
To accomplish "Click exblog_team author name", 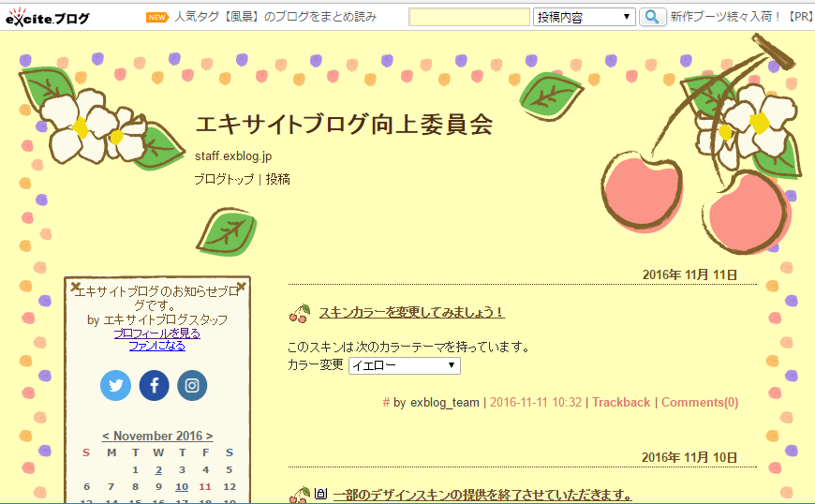I will tap(445, 402).
